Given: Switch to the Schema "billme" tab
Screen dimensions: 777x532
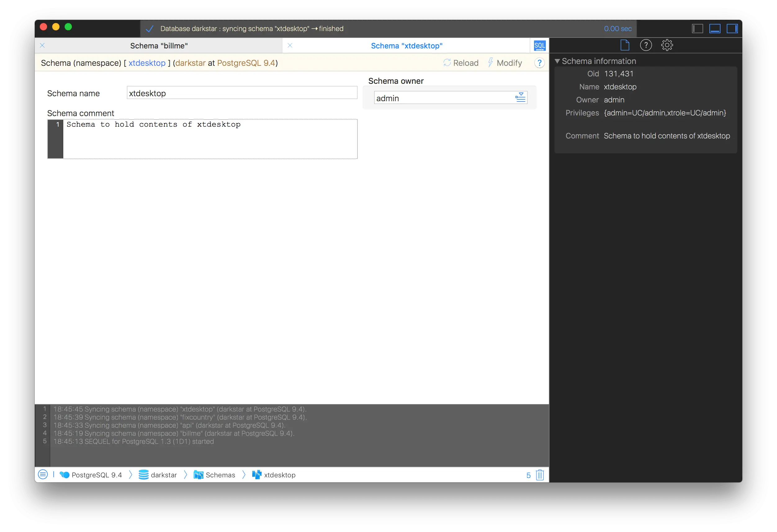Looking at the screenshot, I should [x=159, y=46].
